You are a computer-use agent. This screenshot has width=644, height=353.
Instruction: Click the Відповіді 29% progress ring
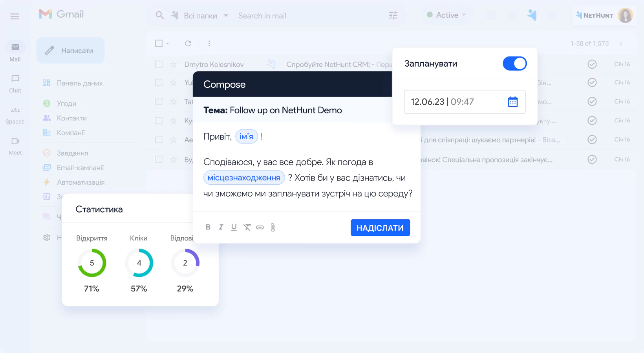(185, 263)
